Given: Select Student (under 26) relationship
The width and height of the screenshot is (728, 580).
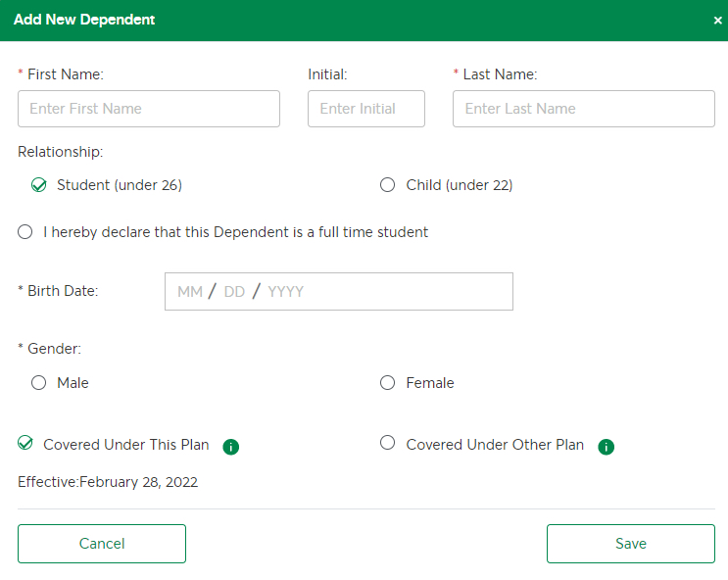Looking at the screenshot, I should pyautogui.click(x=39, y=185).
